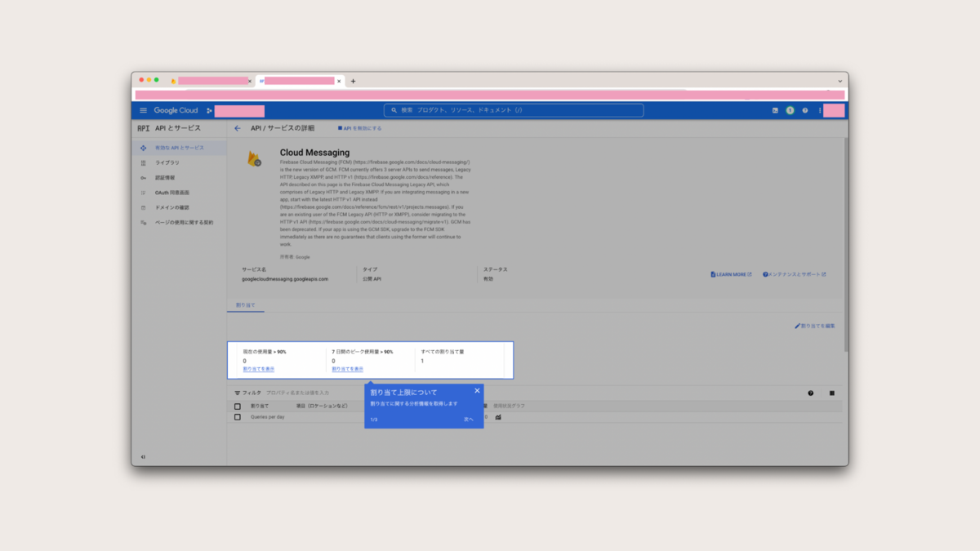980x551 pixels.
Task: Close the first browser tab with Firebase icon
Action: (250, 81)
